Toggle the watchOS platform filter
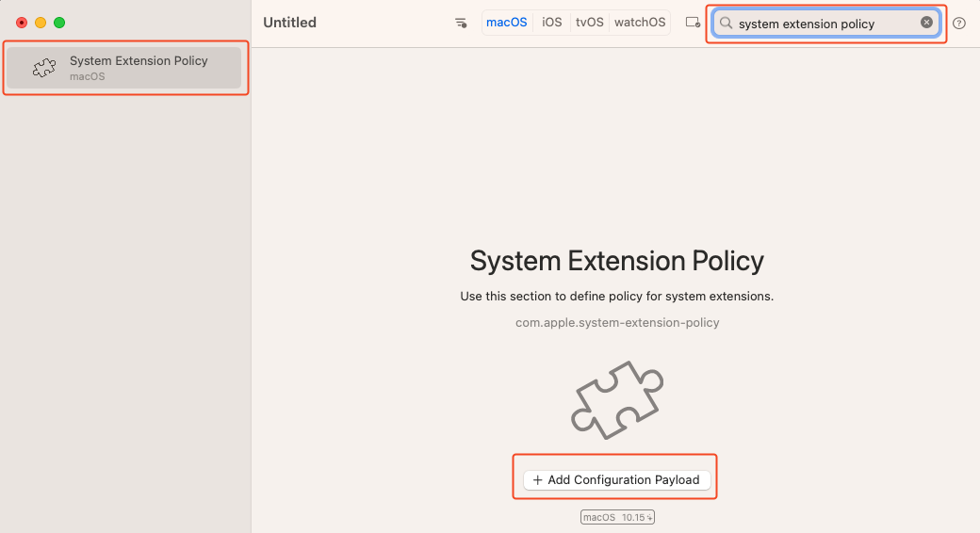 [640, 23]
